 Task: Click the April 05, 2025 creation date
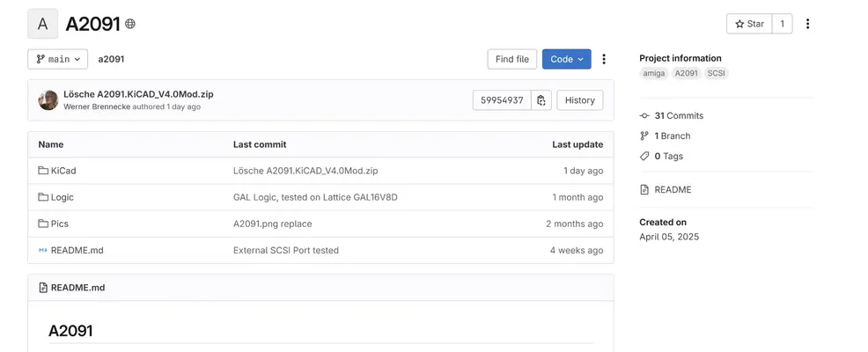(x=669, y=237)
